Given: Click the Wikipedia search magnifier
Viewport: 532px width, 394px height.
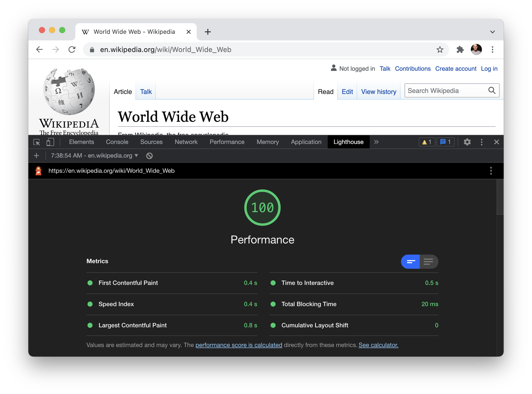Looking at the screenshot, I should (x=492, y=90).
